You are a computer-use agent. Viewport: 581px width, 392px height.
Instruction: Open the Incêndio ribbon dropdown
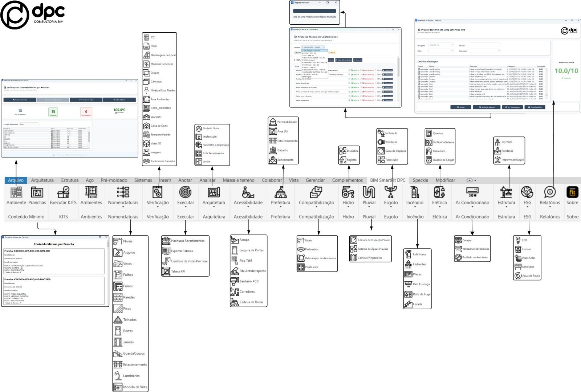(x=415, y=207)
